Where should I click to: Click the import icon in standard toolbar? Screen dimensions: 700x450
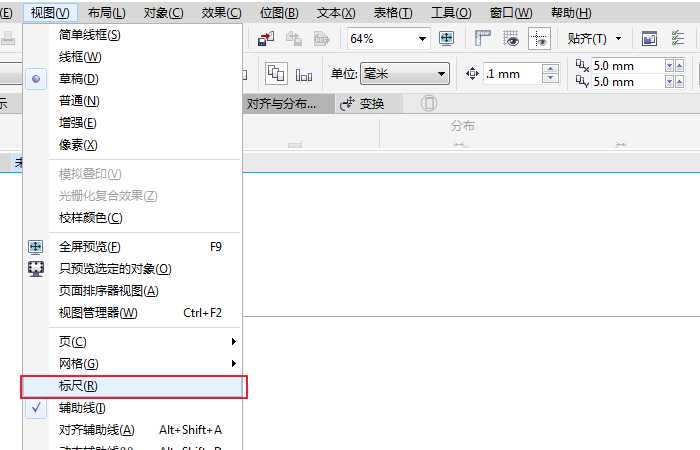coord(267,39)
